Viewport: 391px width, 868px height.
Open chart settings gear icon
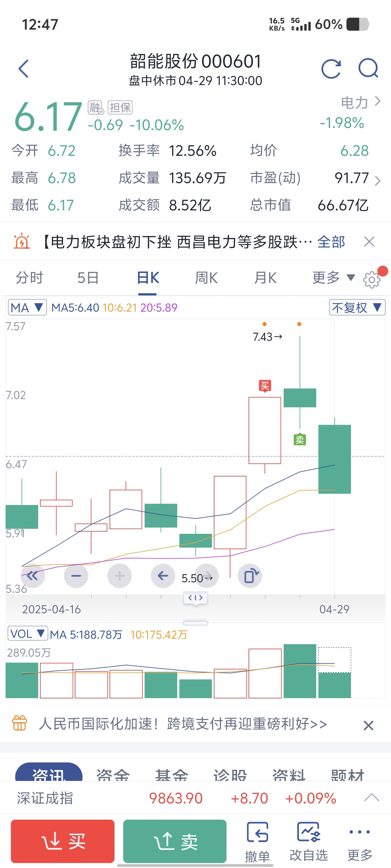371,279
